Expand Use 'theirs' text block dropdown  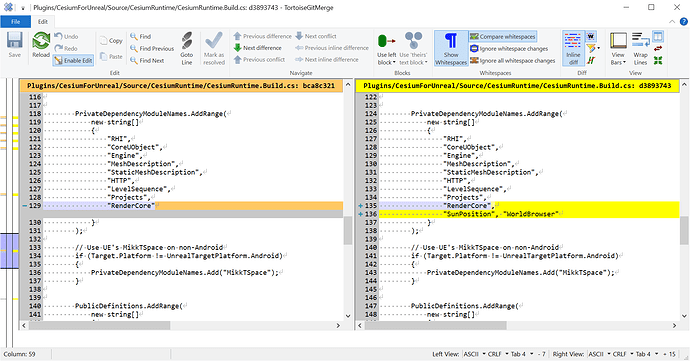tap(413, 59)
